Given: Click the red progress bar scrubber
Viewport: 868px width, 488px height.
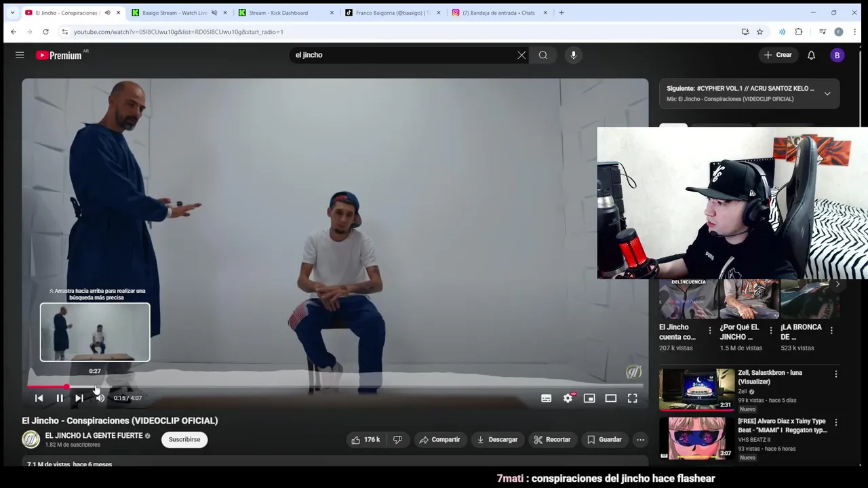Looking at the screenshot, I should (66, 387).
